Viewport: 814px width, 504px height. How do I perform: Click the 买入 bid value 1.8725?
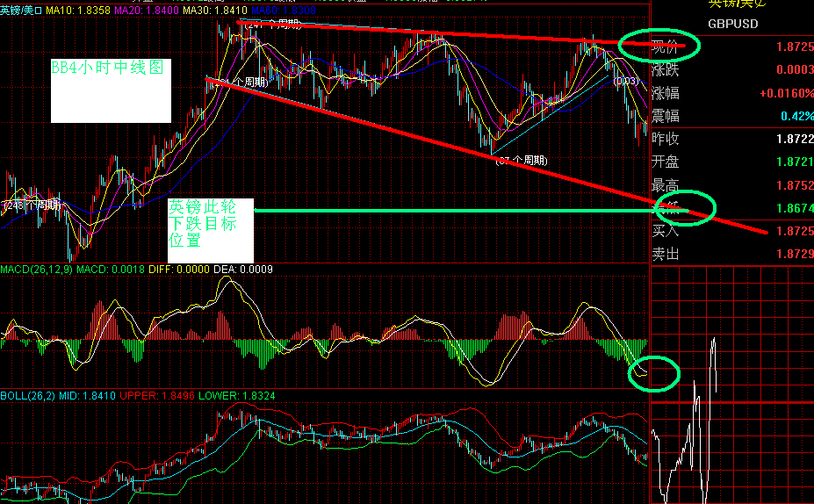(795, 230)
